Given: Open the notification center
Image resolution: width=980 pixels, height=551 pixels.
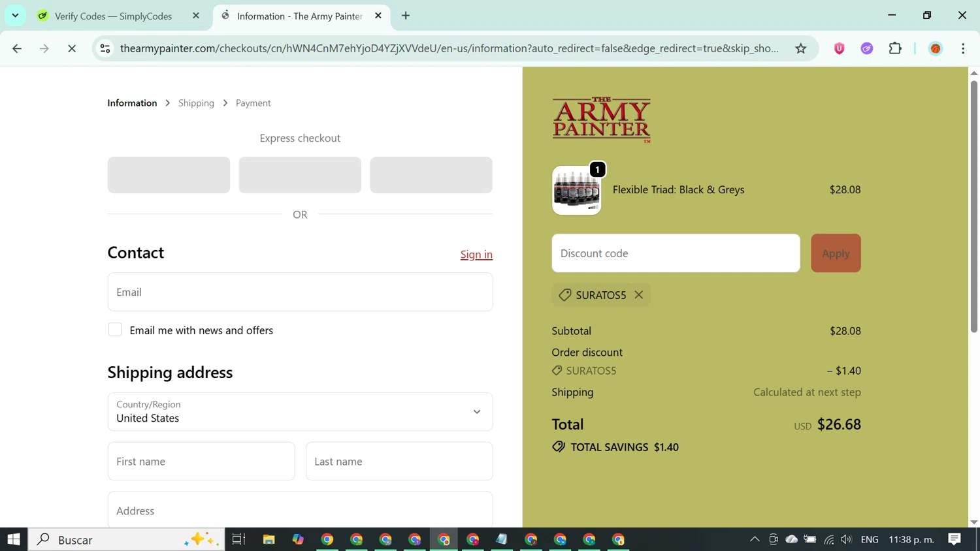Looking at the screenshot, I should [955, 539].
